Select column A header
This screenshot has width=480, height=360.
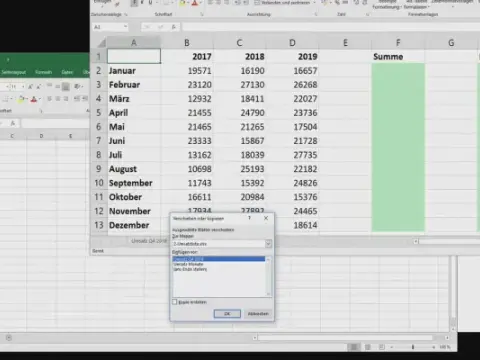[134, 43]
